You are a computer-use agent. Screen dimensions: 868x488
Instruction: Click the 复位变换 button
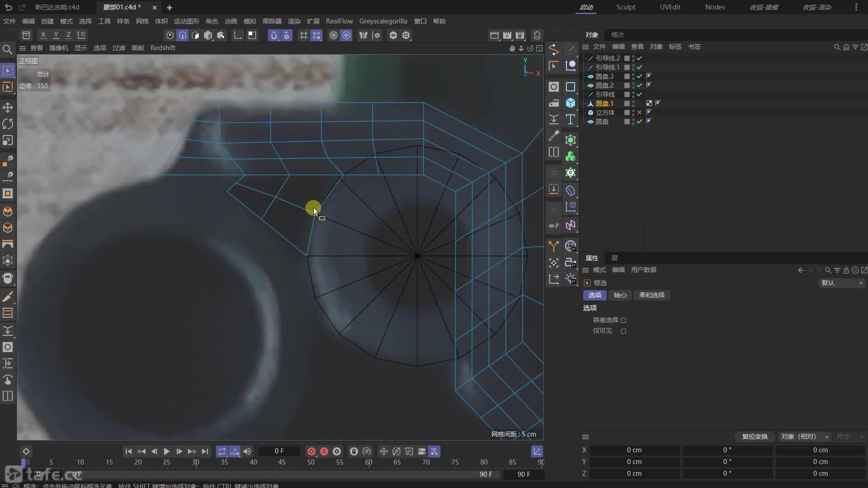coord(755,436)
